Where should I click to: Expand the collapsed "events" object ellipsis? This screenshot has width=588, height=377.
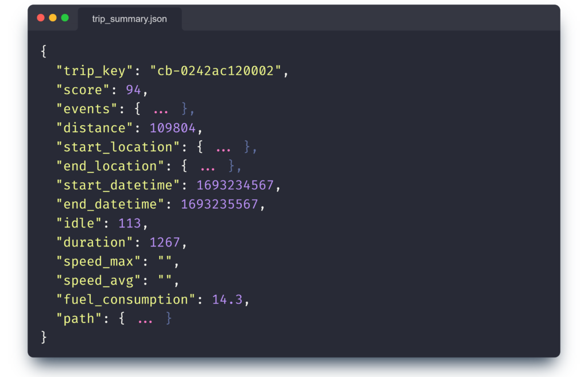pos(161,109)
